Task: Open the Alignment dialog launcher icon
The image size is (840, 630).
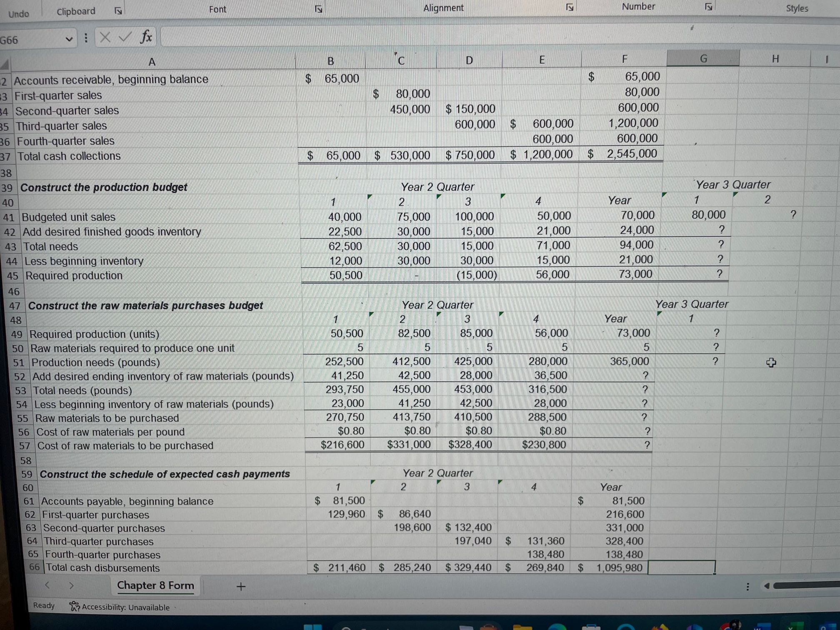Action: click(x=570, y=7)
